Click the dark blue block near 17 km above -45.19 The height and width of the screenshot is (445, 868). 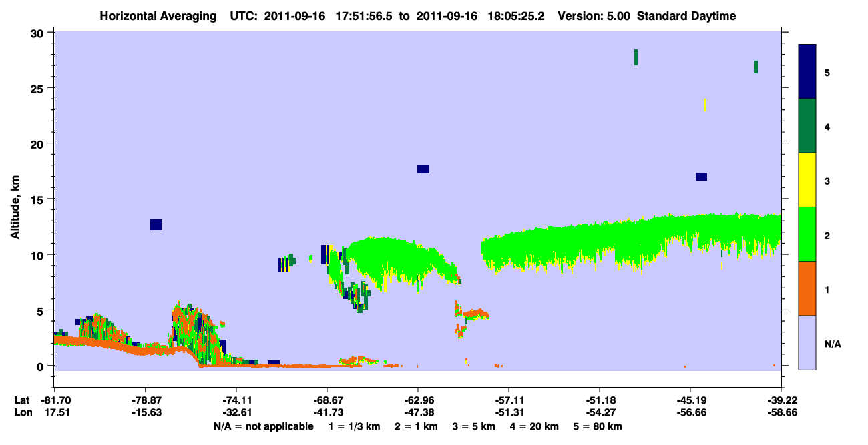701,177
